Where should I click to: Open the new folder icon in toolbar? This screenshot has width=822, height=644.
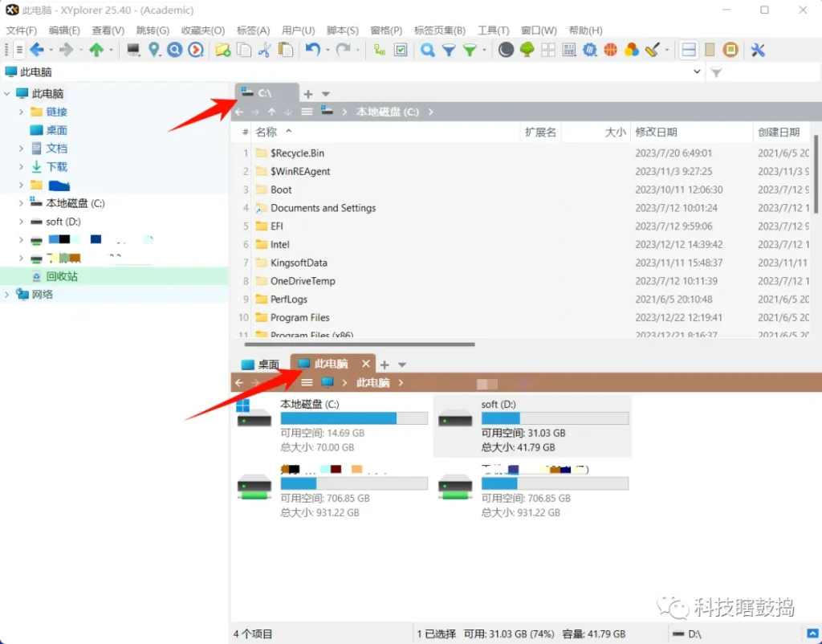(223, 50)
